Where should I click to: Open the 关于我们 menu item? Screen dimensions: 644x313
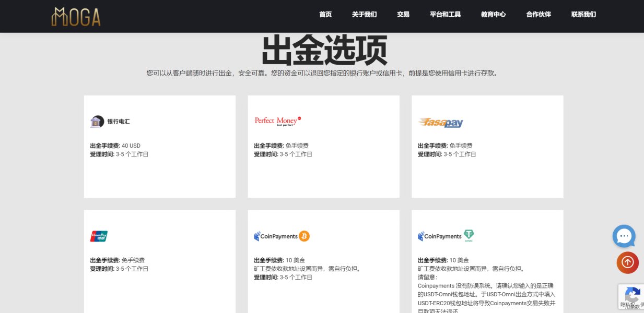pyautogui.click(x=364, y=15)
